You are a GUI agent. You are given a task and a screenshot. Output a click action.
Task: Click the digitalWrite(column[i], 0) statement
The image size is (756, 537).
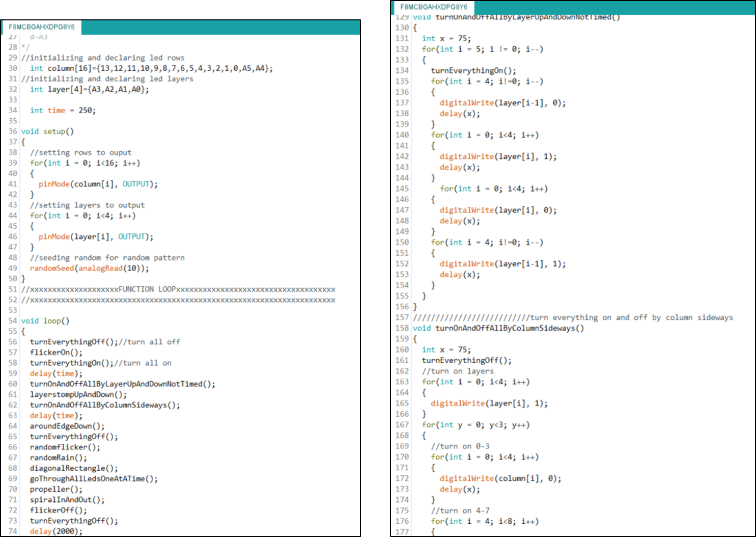point(500,478)
